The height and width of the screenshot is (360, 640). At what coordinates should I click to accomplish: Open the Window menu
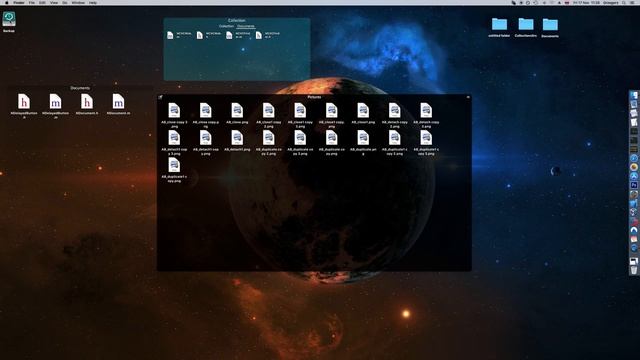click(x=78, y=2)
